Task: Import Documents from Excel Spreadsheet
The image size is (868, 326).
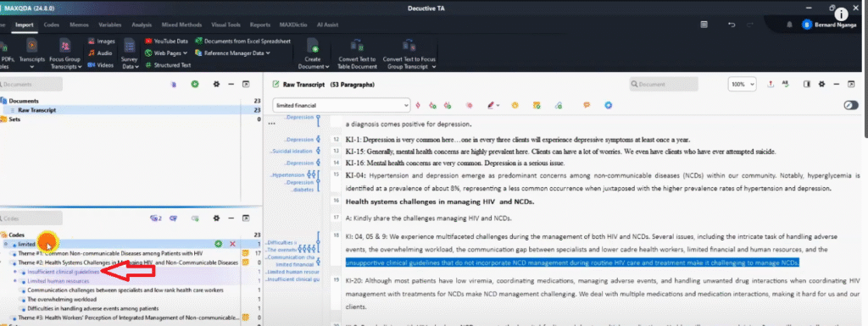Action: 242,41
